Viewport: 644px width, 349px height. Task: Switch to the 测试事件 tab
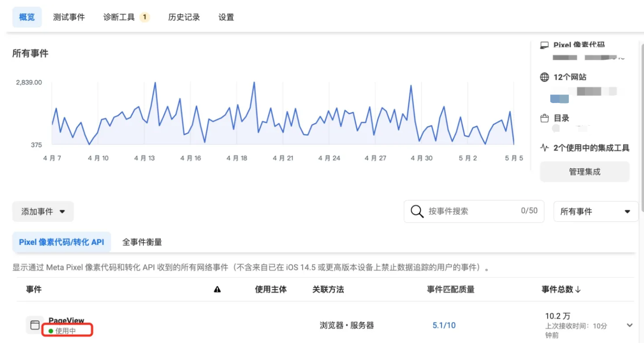tap(70, 17)
